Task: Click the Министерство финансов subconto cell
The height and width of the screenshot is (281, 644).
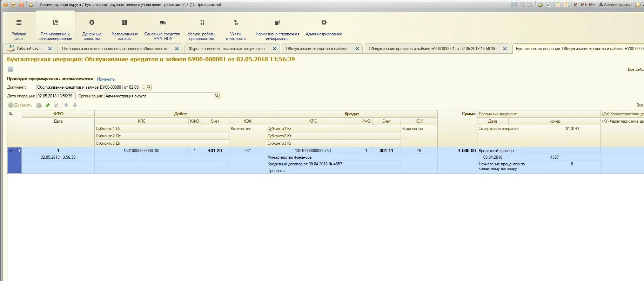Action: tap(333, 157)
